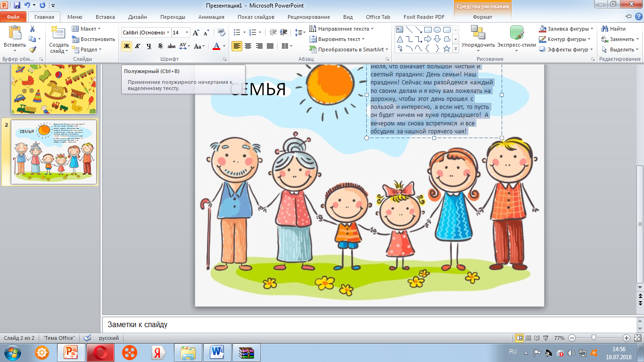This screenshot has width=644, height=362.
Task: Enable center text alignment
Action: pyautogui.click(x=248, y=46)
